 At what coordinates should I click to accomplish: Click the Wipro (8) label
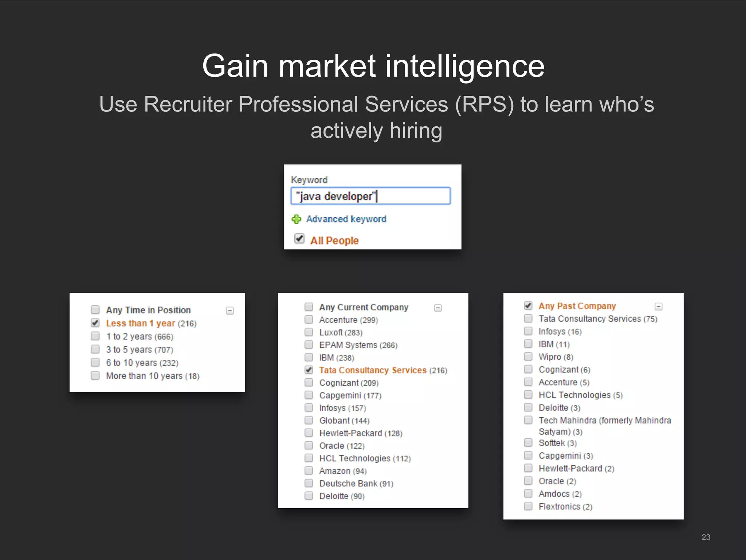(556, 357)
